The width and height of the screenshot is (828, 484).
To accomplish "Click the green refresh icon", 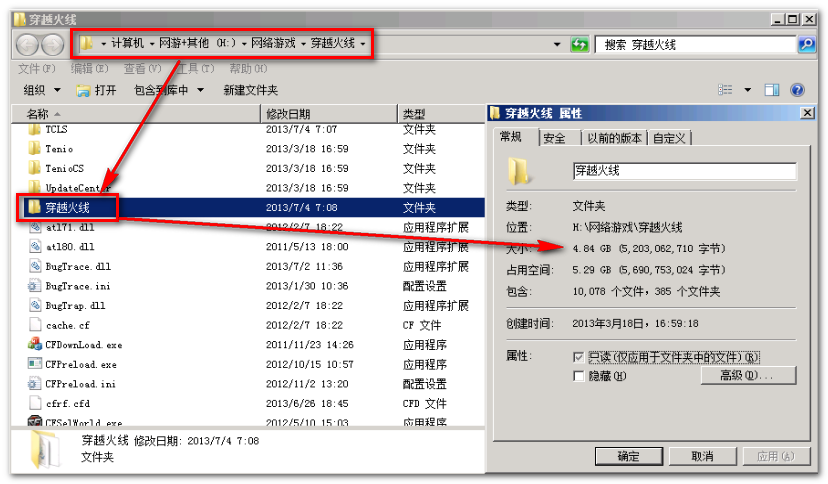I will 579,44.
